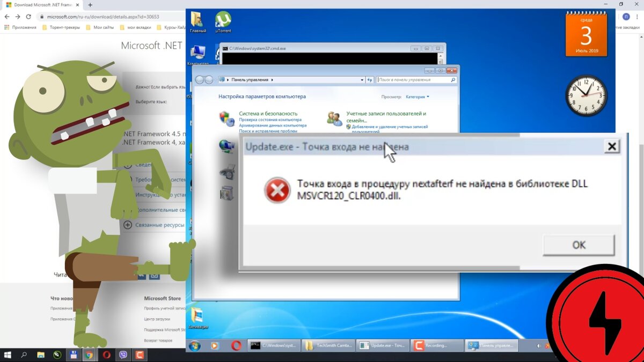This screenshot has height=362, width=644.
Task: Open Проверка состояния компьютера link
Action: pyautogui.click(x=270, y=120)
